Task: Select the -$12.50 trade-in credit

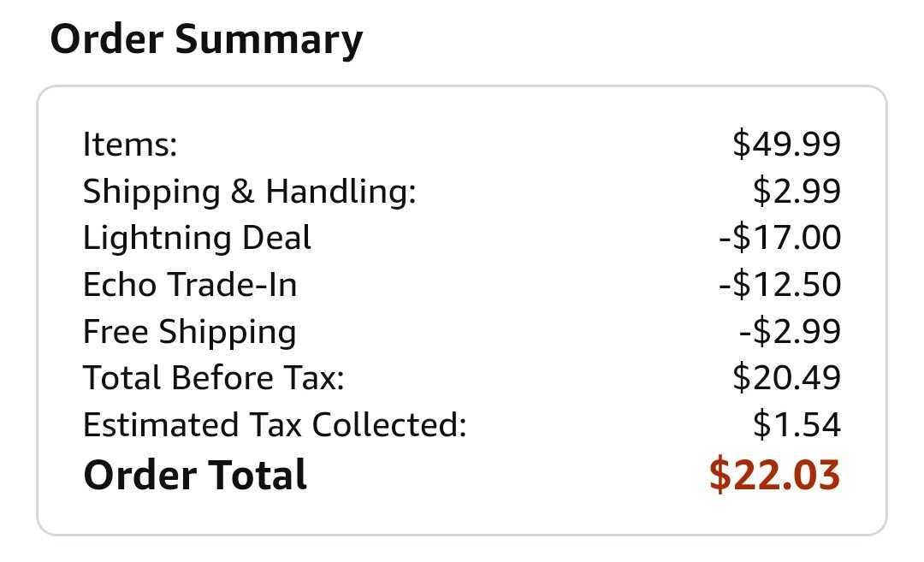Action: (779, 284)
